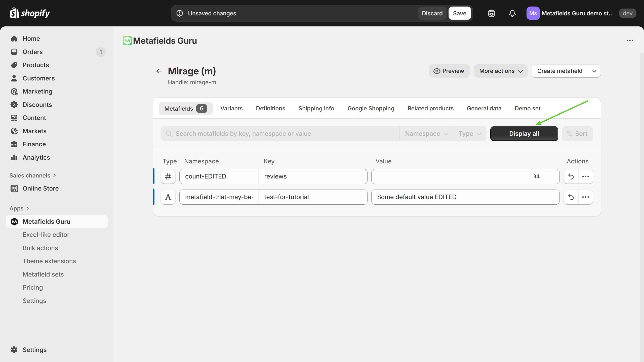644x362 pixels.
Task: Toggle the Display all button
Action: pos(524,134)
